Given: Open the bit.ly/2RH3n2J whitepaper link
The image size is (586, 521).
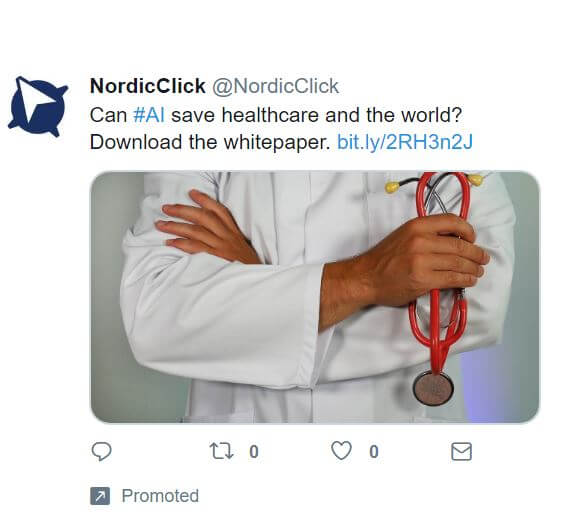Looking at the screenshot, I should pyautogui.click(x=405, y=142).
